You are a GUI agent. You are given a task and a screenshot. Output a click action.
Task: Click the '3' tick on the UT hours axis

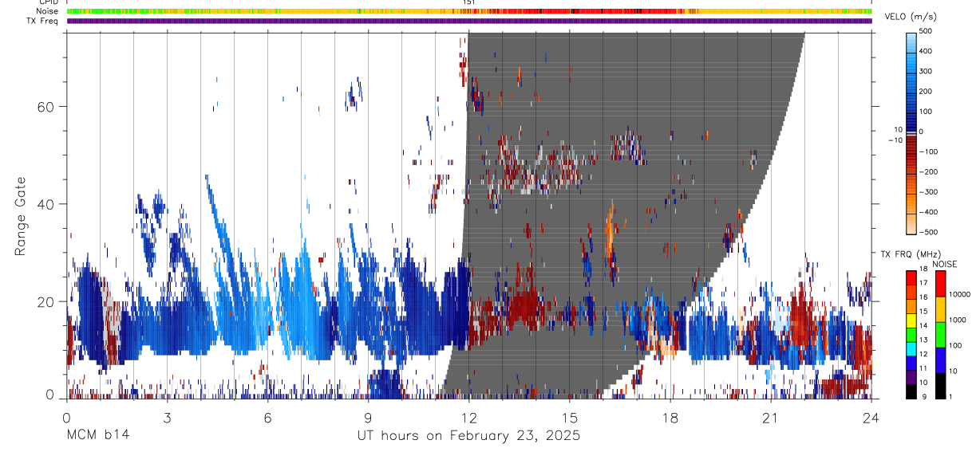click(x=167, y=417)
